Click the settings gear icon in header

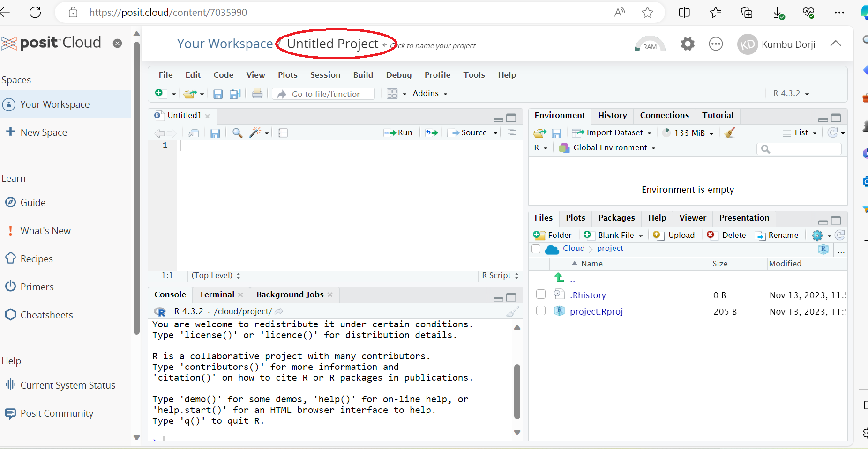(x=688, y=44)
